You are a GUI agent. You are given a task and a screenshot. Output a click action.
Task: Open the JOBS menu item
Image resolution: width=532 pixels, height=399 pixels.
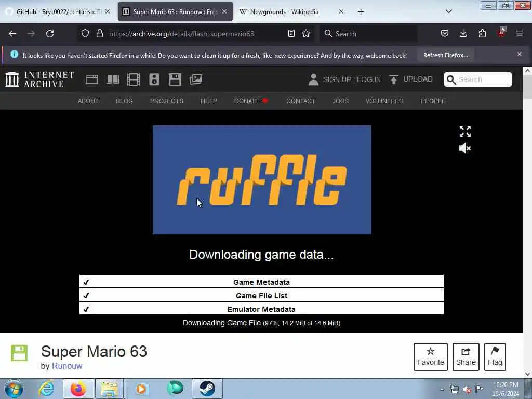pyautogui.click(x=340, y=101)
